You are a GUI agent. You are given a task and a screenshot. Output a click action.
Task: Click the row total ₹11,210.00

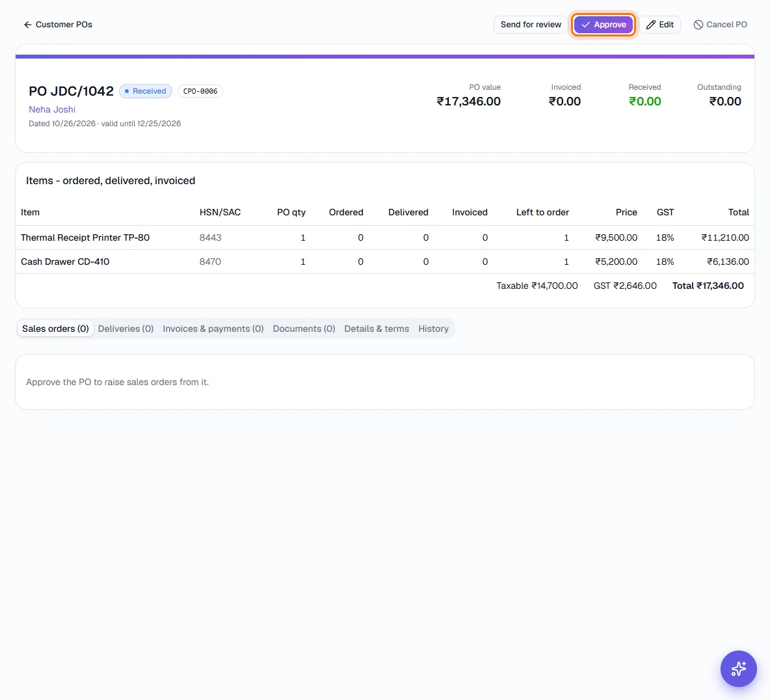725,237
